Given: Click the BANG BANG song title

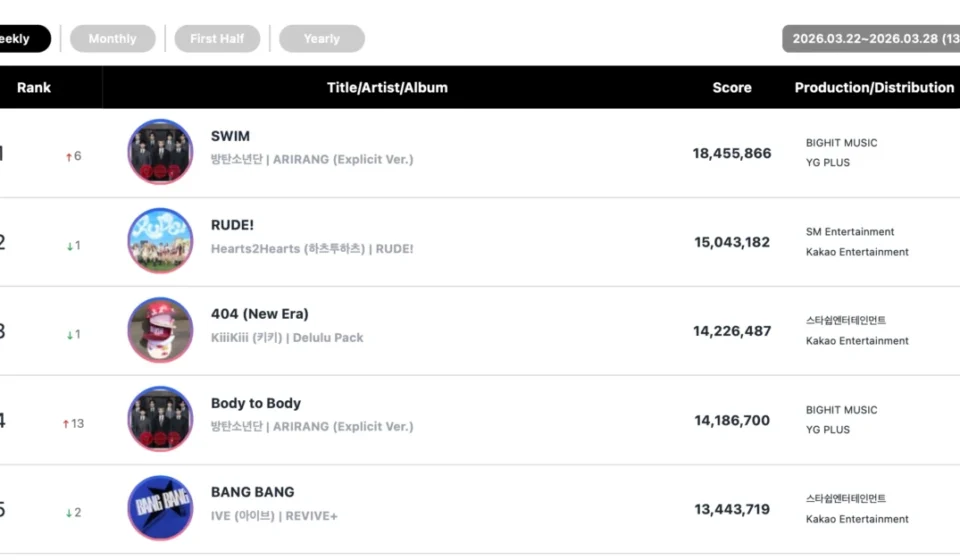Looking at the screenshot, I should (x=252, y=492).
